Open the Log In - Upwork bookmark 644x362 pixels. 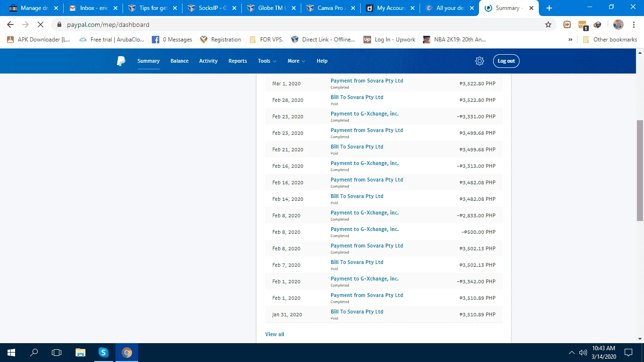[389, 40]
